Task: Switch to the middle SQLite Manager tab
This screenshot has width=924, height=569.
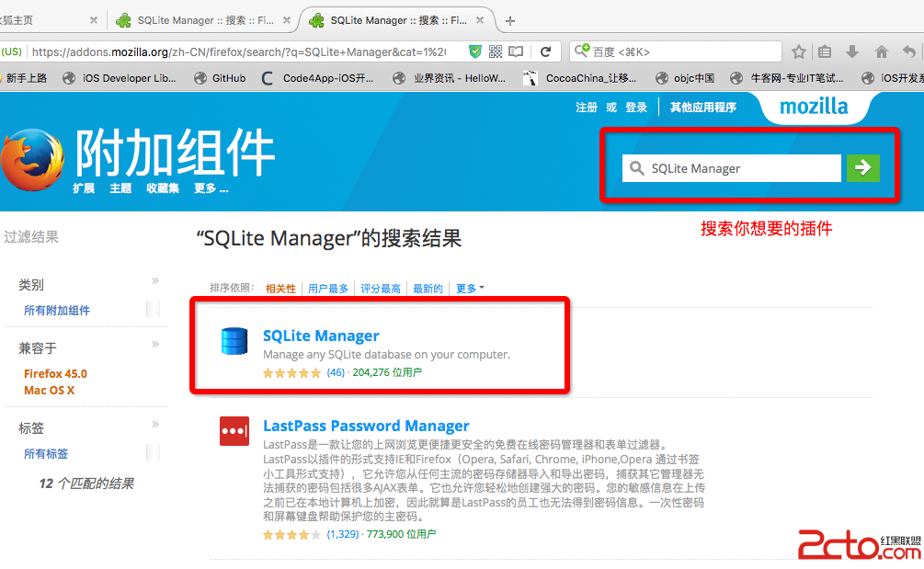Action: (202, 20)
